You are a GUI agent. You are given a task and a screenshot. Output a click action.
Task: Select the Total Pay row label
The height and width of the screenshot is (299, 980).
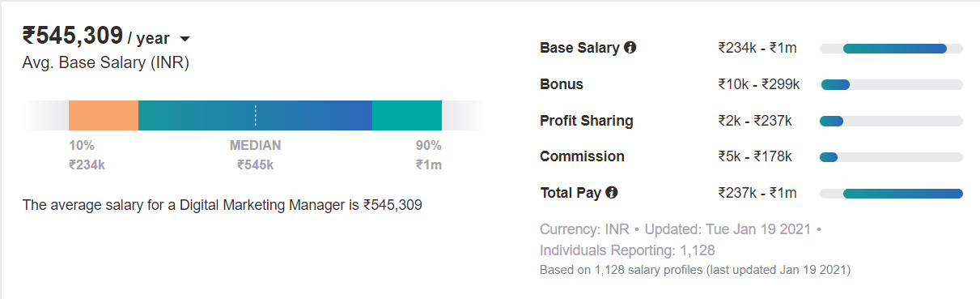point(571,193)
